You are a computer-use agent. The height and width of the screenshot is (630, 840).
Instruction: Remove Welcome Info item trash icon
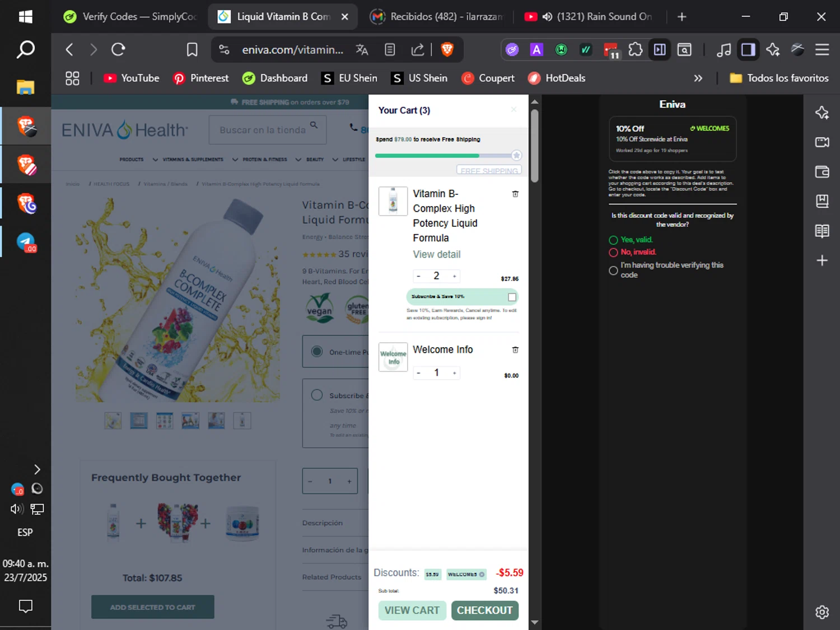point(515,349)
